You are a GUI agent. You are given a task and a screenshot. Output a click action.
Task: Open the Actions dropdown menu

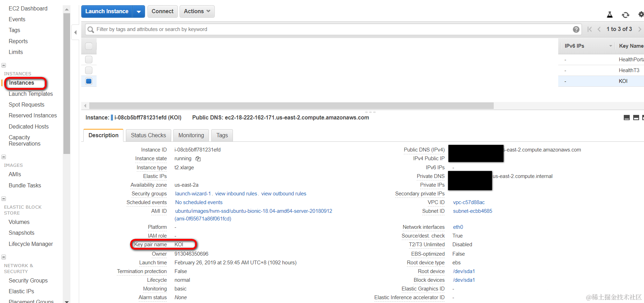(x=197, y=11)
